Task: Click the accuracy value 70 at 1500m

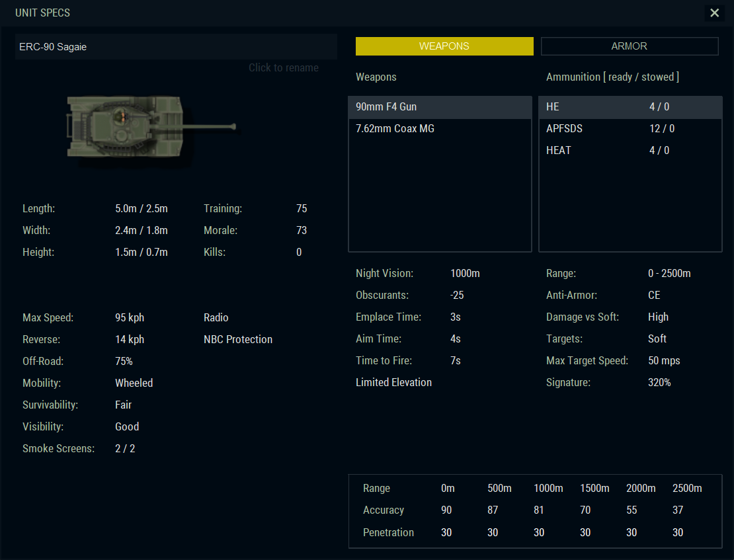Action: point(585,510)
